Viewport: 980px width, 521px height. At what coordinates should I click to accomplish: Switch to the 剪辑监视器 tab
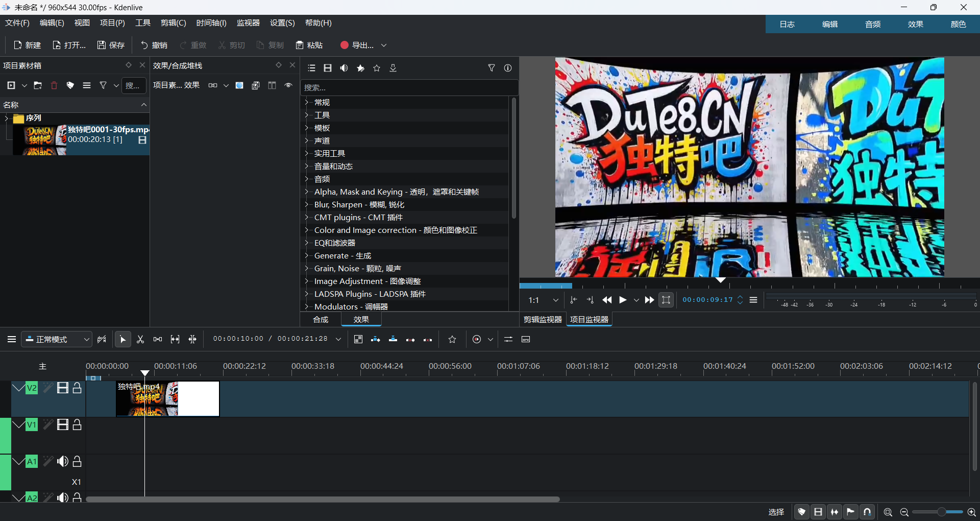543,319
